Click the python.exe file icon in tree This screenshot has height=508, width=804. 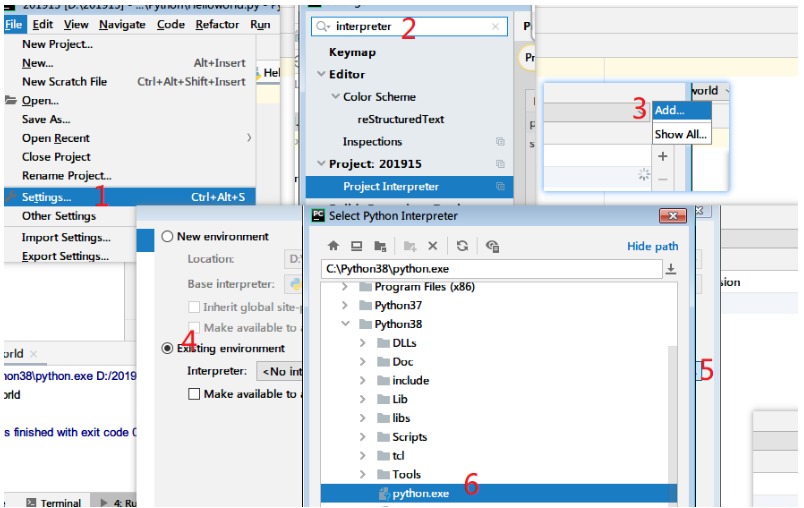(x=384, y=494)
